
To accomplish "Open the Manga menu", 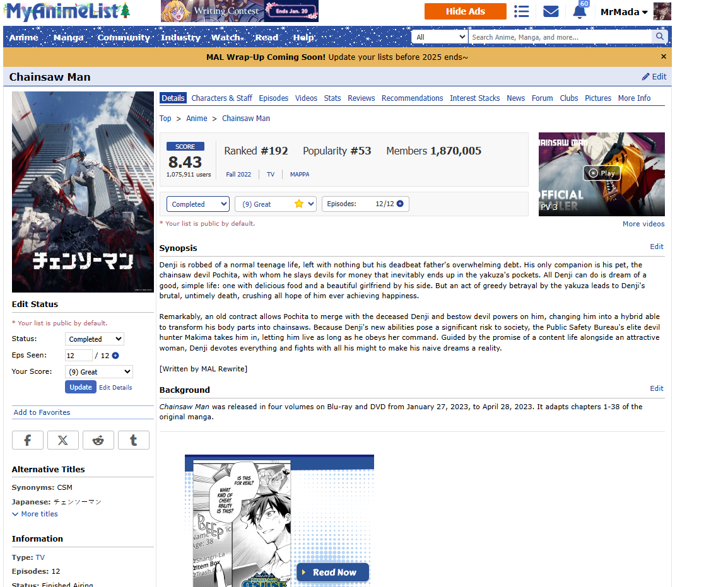I will [69, 37].
